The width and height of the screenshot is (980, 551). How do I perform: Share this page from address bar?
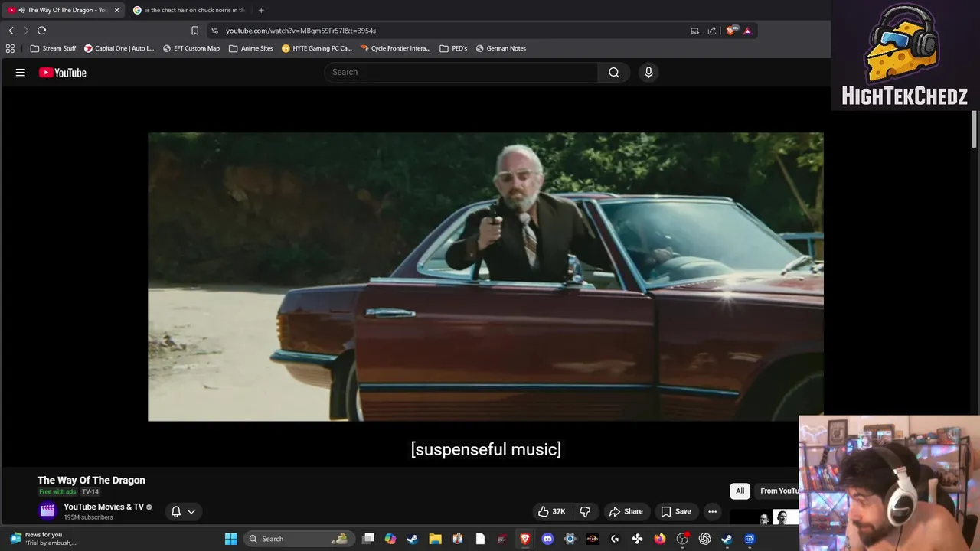(712, 31)
